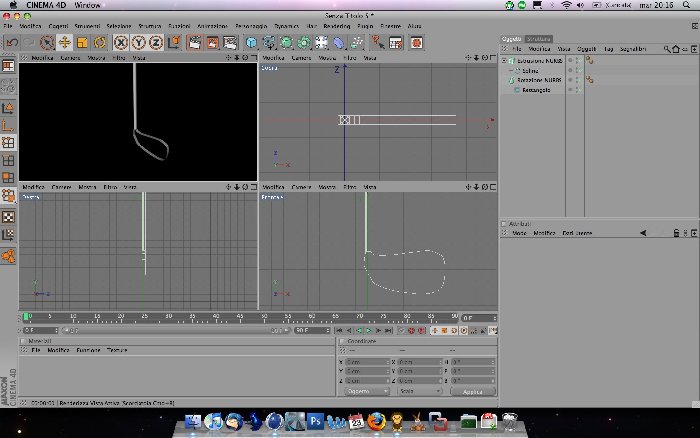Open the Animazione menu

(x=212, y=26)
